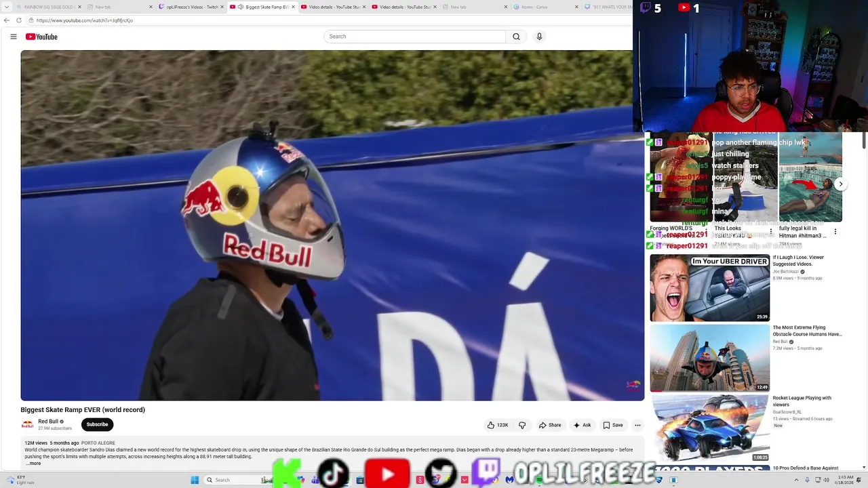This screenshot has width=868, height=488.
Task: Close the Home - Canva tab
Action: (576, 7)
